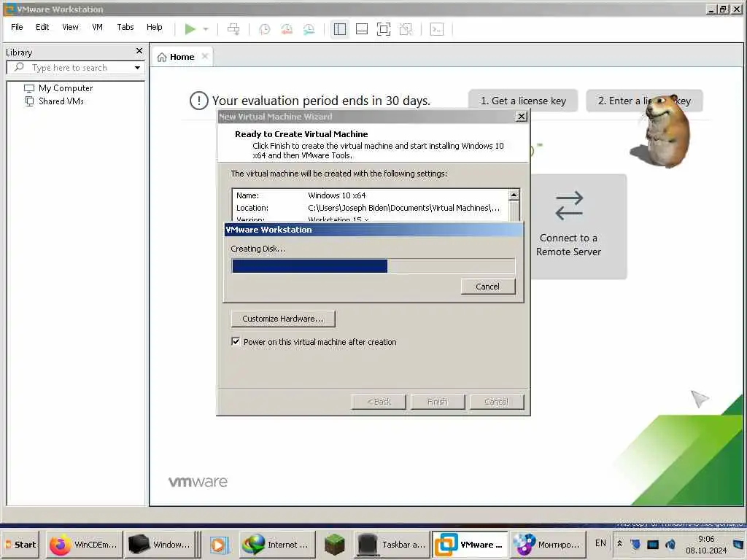Open the Snapshot Manager icon
This screenshot has height=560, width=747.
[309, 29]
